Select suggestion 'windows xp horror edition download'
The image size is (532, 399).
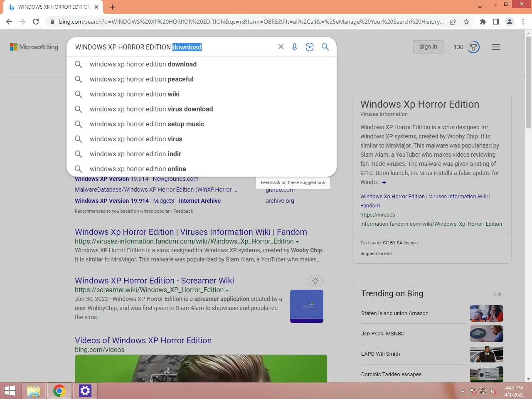(202, 64)
